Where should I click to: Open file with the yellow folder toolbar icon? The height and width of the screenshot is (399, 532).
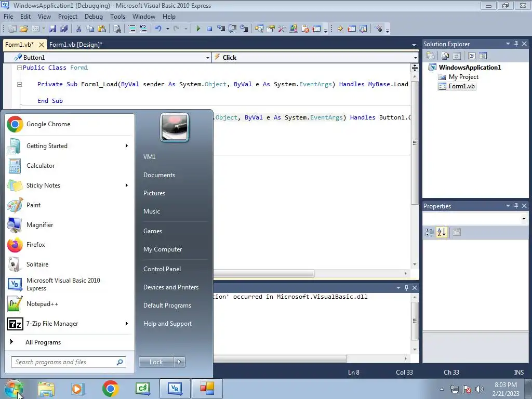[24, 29]
